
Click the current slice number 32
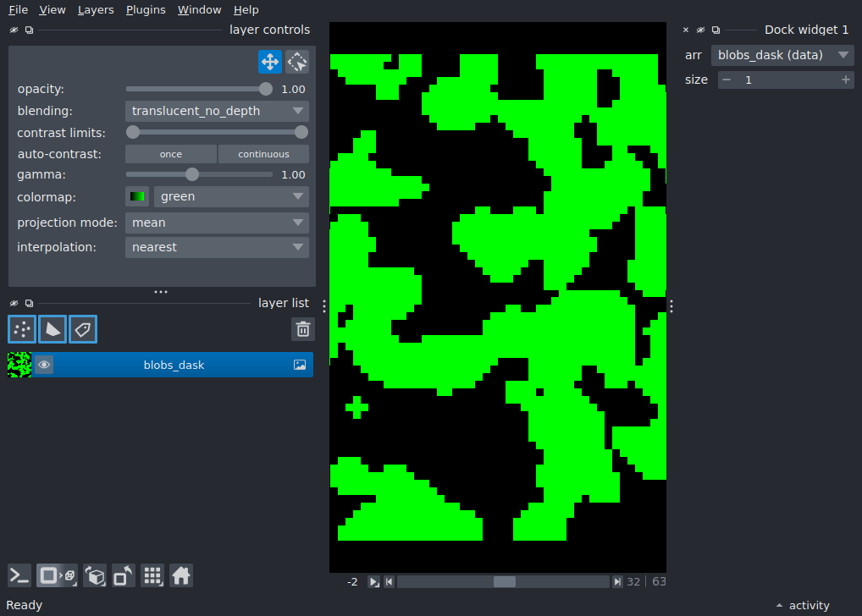click(633, 581)
